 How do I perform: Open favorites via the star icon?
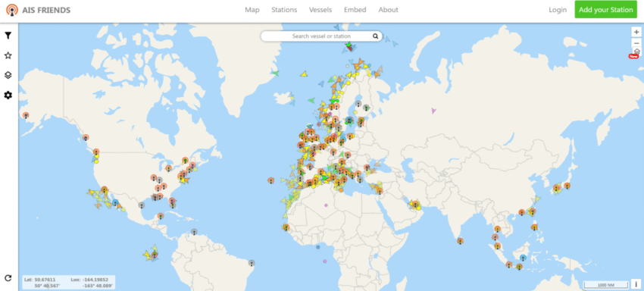pyautogui.click(x=8, y=55)
